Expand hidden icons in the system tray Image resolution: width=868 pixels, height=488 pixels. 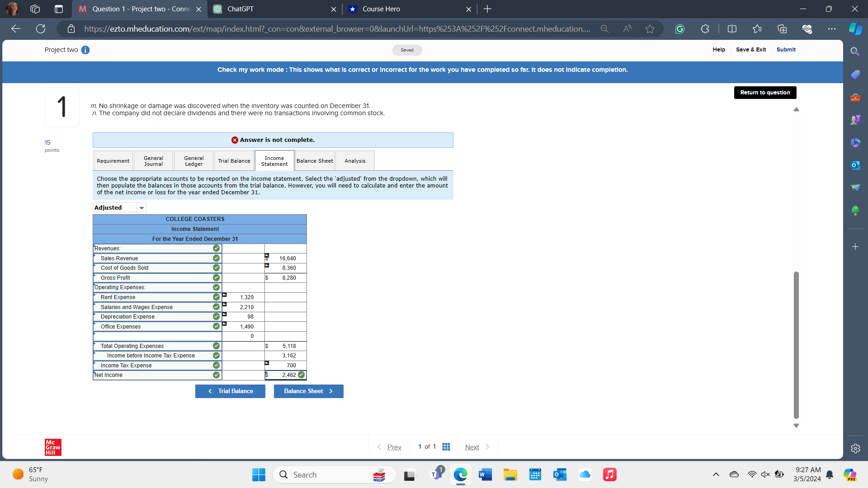tap(716, 474)
